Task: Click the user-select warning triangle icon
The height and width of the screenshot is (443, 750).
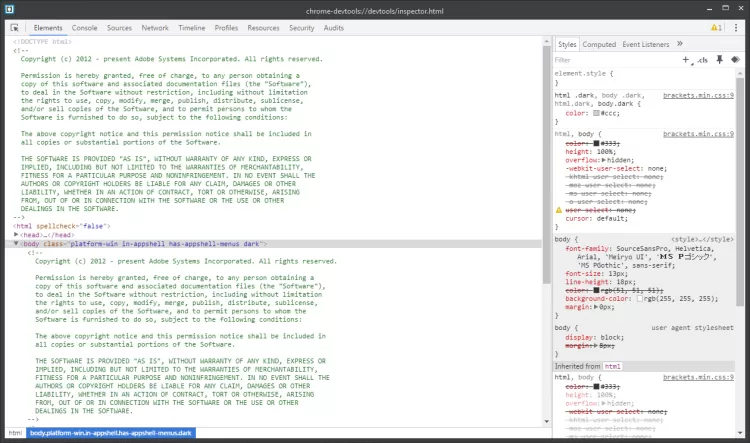Action: (x=559, y=210)
